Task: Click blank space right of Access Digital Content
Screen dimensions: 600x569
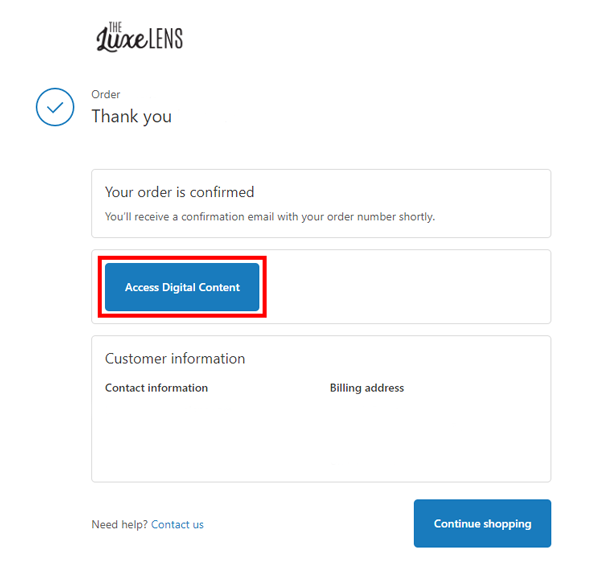Action: pos(410,288)
